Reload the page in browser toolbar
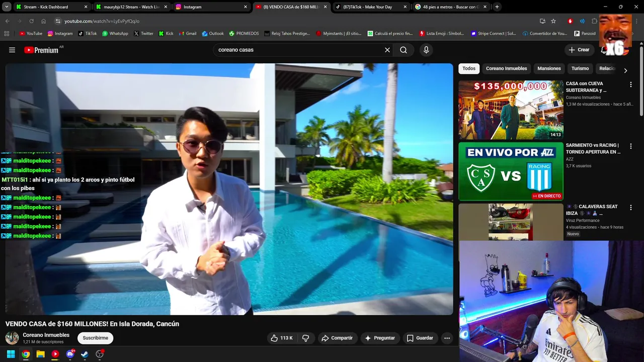 click(31, 21)
